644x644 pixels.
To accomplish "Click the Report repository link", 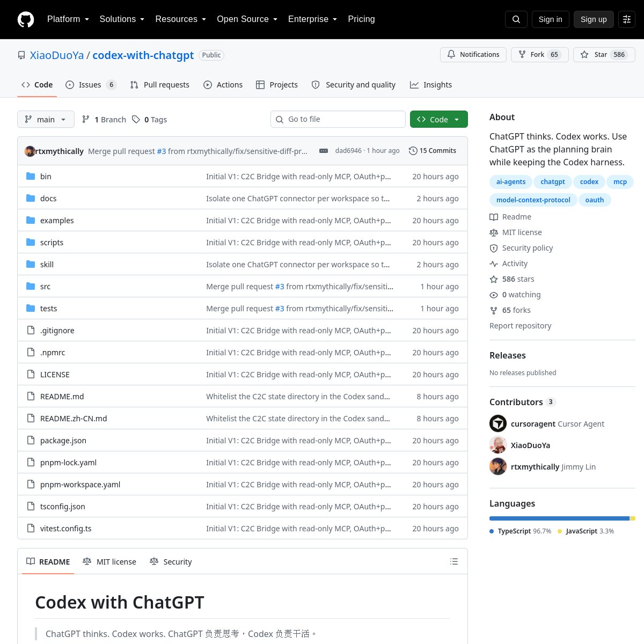I will click(520, 326).
